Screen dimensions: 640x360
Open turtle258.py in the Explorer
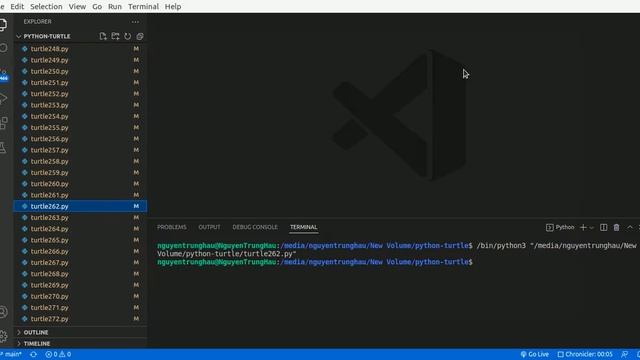click(81, 162)
